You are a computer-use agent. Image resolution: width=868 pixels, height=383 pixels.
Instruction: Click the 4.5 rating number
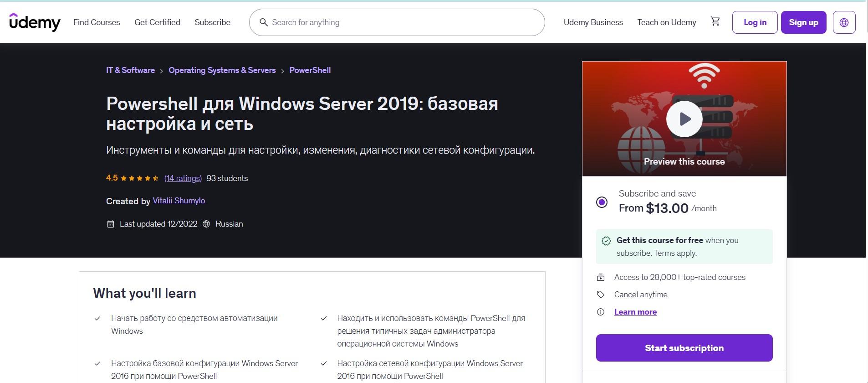coord(112,178)
